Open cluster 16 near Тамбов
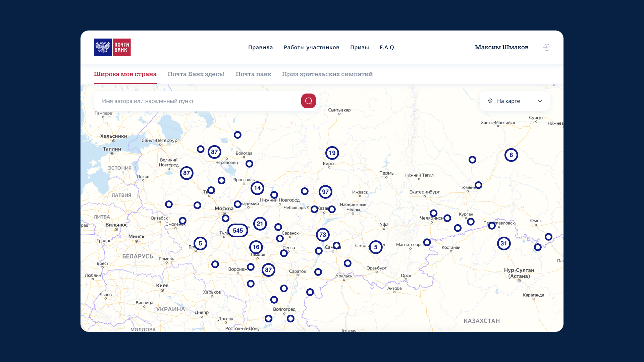644x362 pixels. [x=256, y=247]
